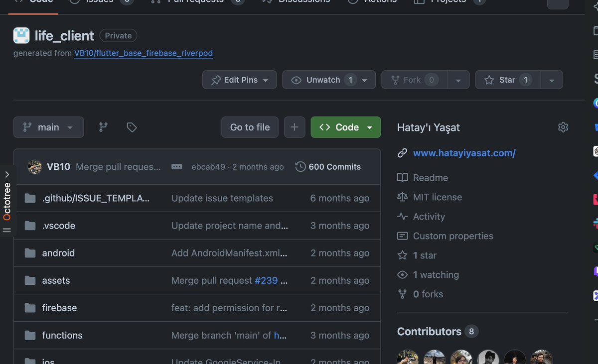
Task: Click the Octotree hamburger icon on the left
Action: click(x=7, y=230)
